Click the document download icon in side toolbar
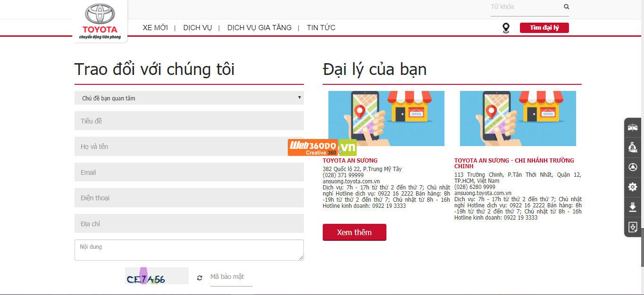The image size is (644, 295). pyautogui.click(x=633, y=227)
